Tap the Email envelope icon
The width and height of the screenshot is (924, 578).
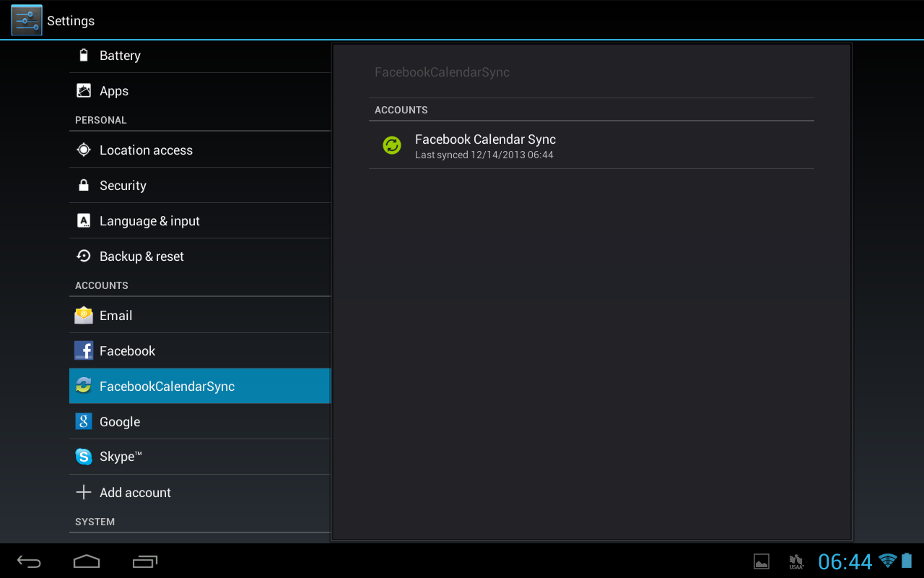84,315
